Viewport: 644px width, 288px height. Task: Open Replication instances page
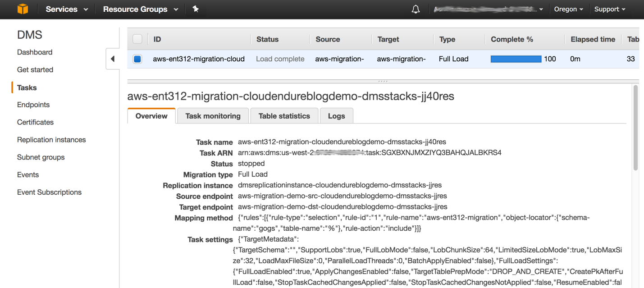coord(51,140)
